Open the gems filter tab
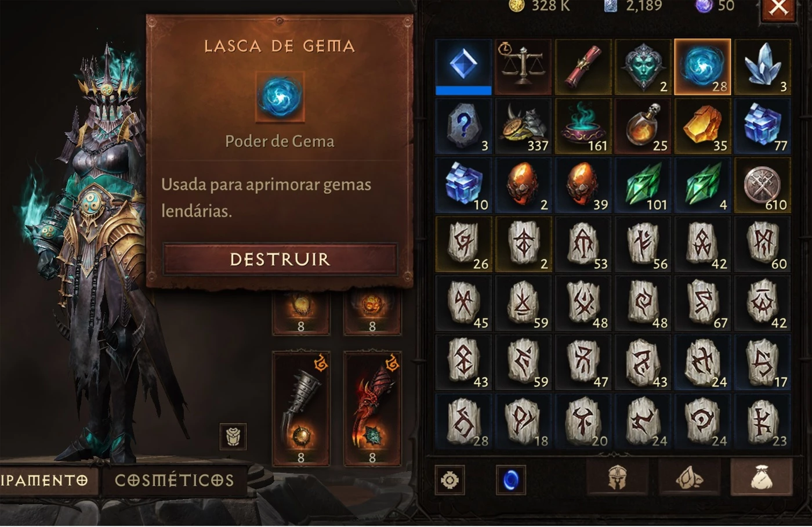 coord(689,478)
